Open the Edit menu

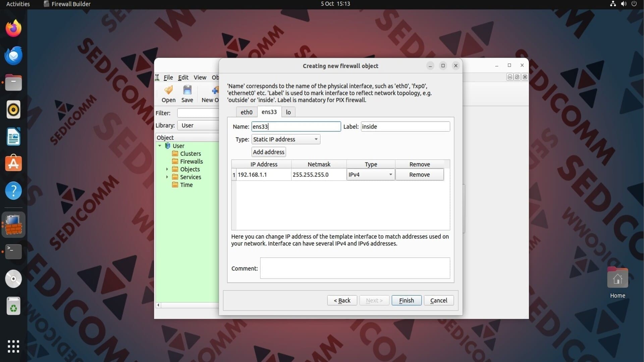pos(183,77)
